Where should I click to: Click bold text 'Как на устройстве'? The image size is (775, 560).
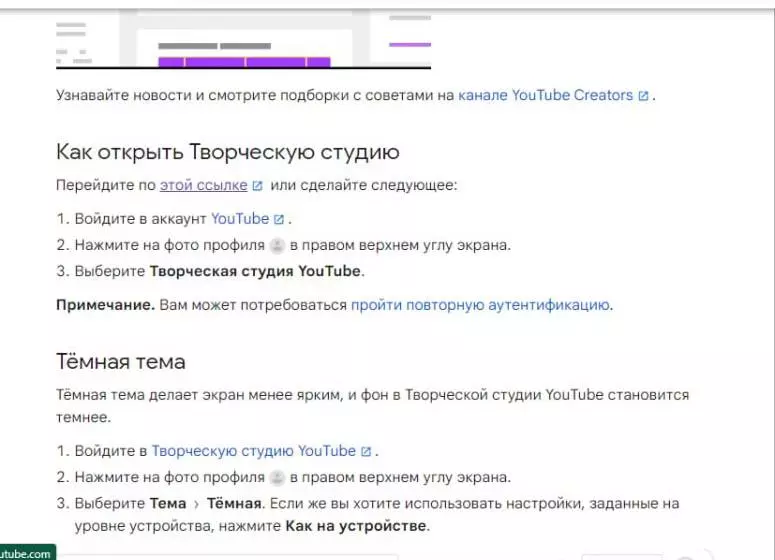[x=356, y=526]
